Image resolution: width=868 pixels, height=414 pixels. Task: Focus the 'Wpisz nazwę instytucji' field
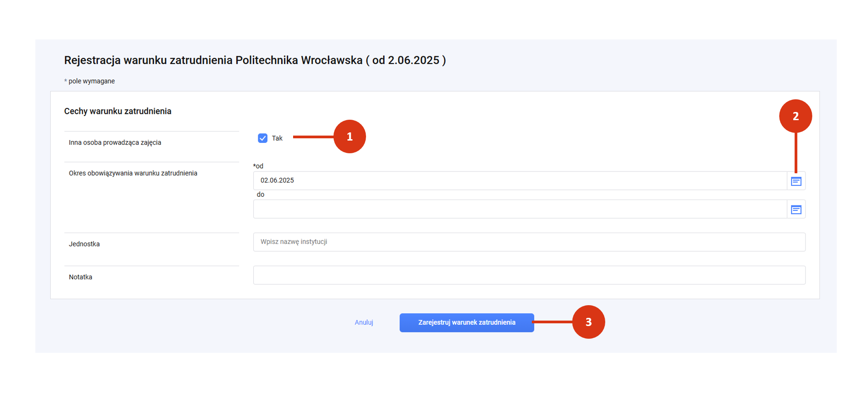tap(529, 242)
